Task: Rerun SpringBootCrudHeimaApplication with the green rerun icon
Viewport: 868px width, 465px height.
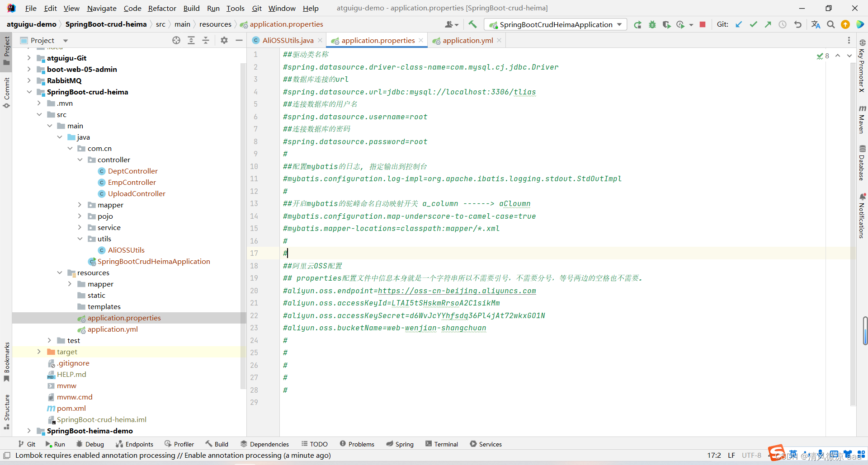Action: pos(637,24)
